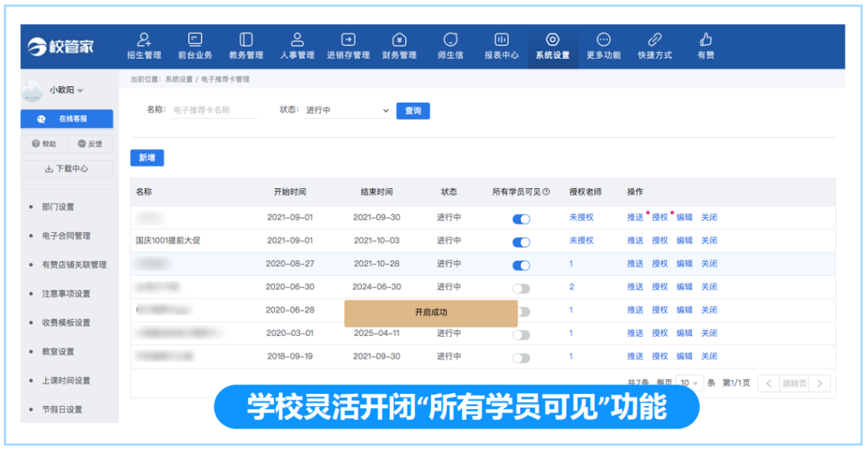Click 新增 add button
Viewport: 868px width, 451px height.
(147, 158)
